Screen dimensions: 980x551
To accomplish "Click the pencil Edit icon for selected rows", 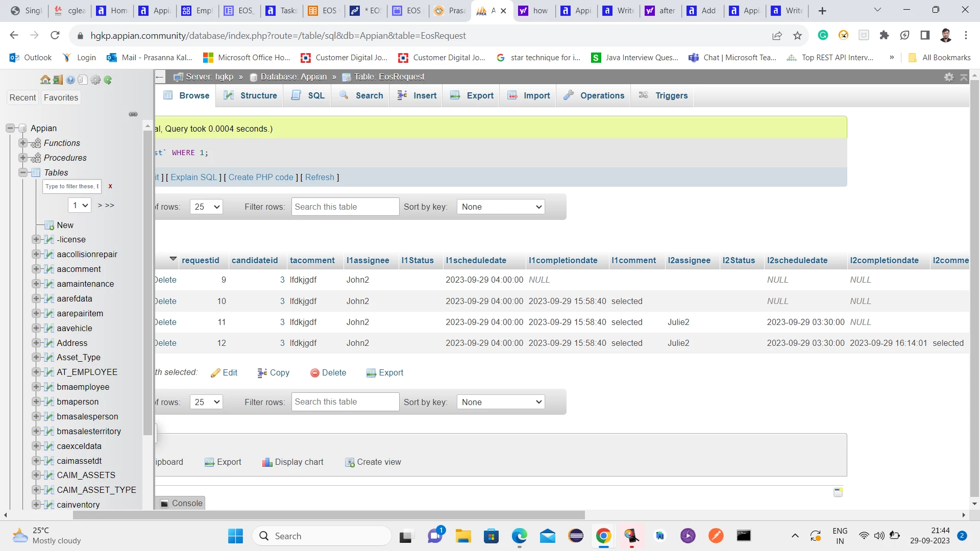I will pyautogui.click(x=215, y=373).
